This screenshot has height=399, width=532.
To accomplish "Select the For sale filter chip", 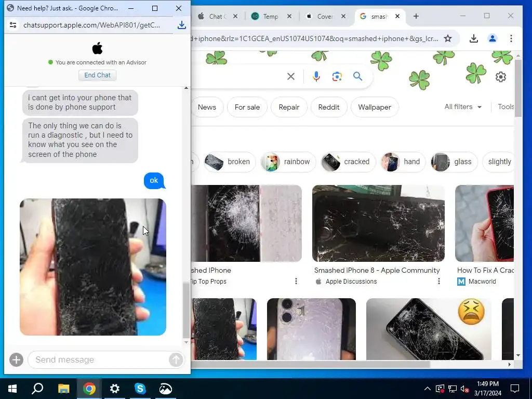I will point(247,107).
